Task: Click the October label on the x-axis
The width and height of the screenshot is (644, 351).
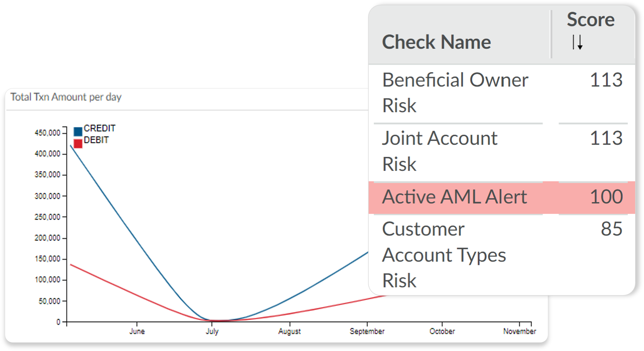Action: pos(442,331)
